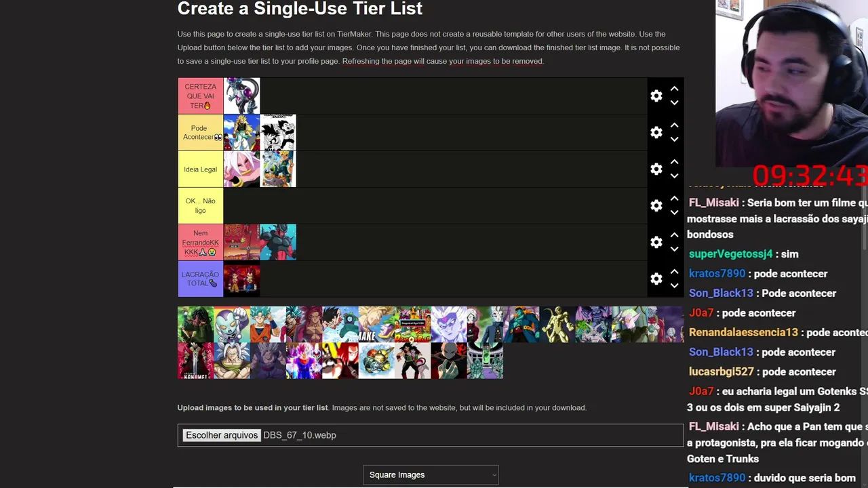Click the DBS_67_10.webp file name
The image size is (868, 488).
click(300, 435)
